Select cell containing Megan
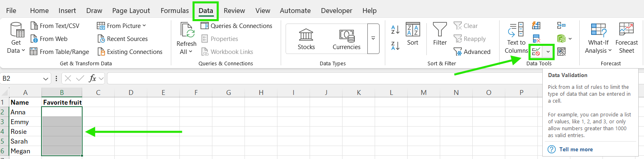This screenshot has height=159, width=644. click(25, 151)
